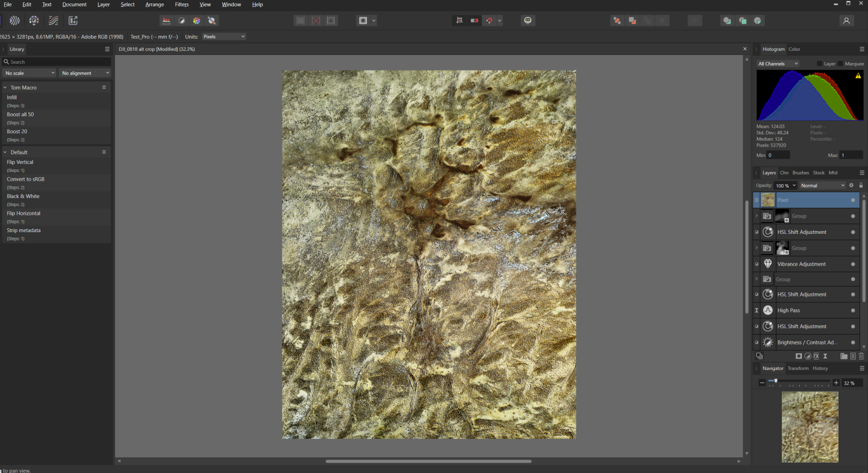Viewport: 868px width, 473px height.
Task: Click the Auto Colors wheel icon
Action: (197, 21)
